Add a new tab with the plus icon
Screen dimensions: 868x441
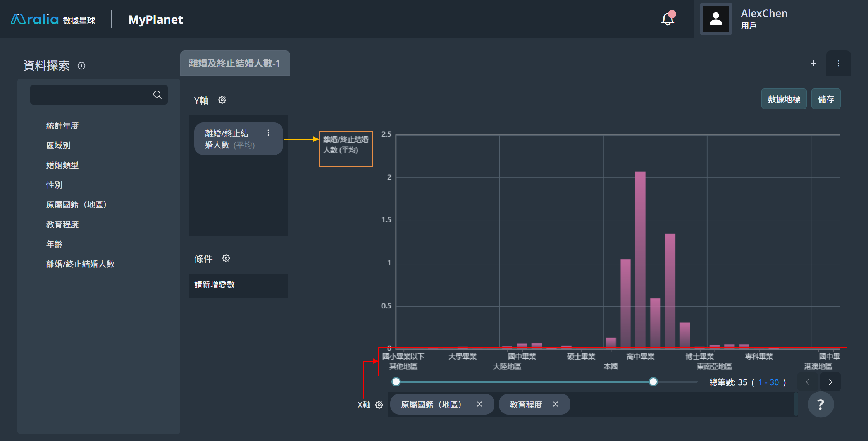click(813, 63)
